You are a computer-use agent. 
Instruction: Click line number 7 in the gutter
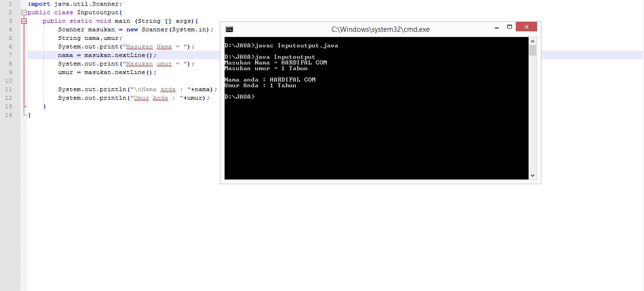10,55
